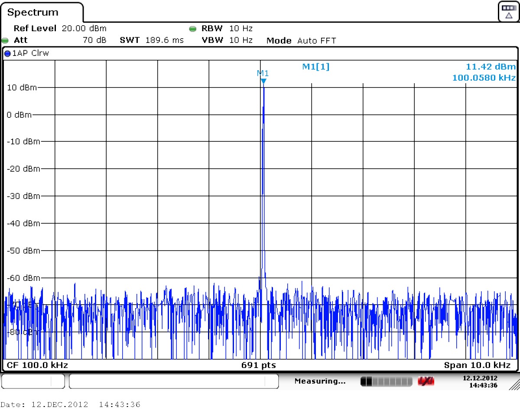Click the 691 pts sweep points label

[258, 365]
